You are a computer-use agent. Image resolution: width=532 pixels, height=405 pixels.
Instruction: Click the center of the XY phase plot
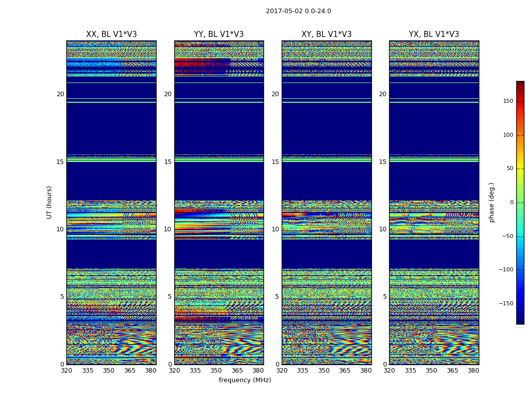coord(326,202)
